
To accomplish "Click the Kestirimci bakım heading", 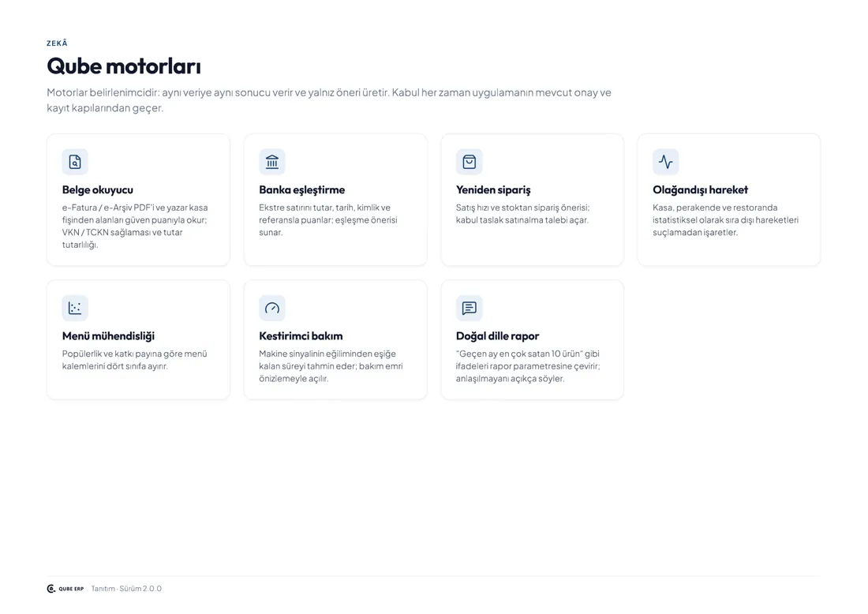I will tap(301, 336).
